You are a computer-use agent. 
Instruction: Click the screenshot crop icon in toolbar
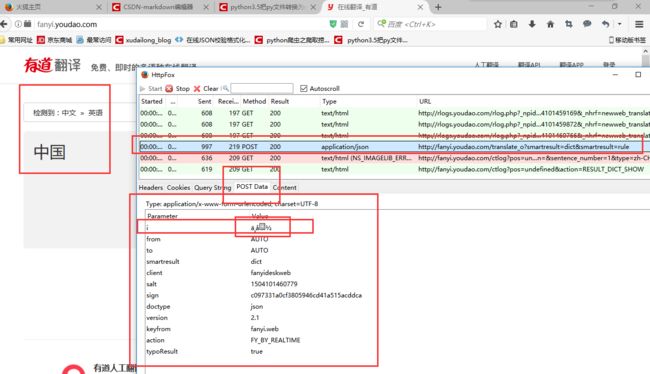(x=569, y=24)
